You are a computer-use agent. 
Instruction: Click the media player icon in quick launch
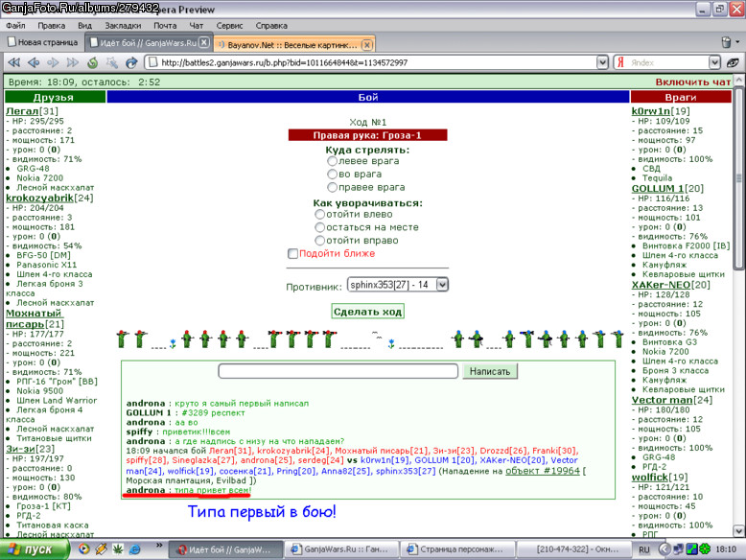(x=83, y=549)
